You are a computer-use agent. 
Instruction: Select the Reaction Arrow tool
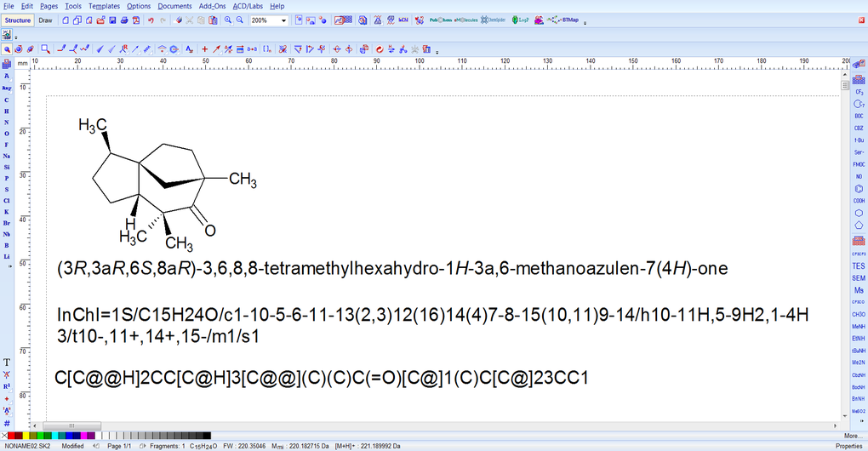point(216,49)
